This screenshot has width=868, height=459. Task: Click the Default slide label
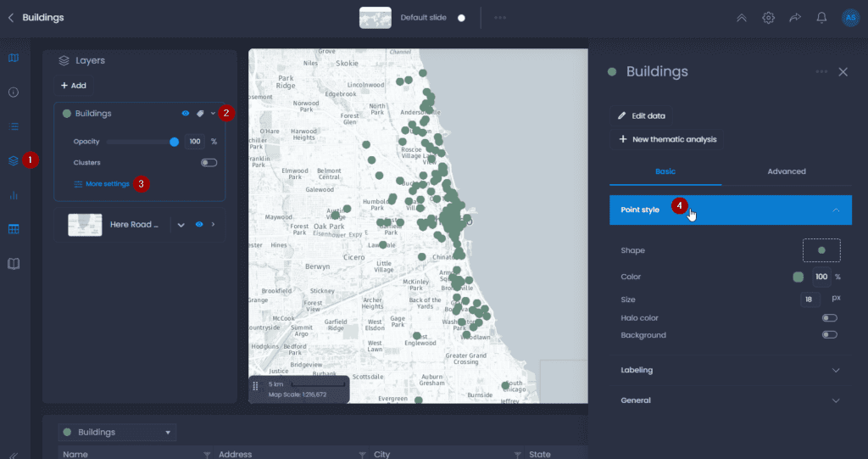coord(424,18)
